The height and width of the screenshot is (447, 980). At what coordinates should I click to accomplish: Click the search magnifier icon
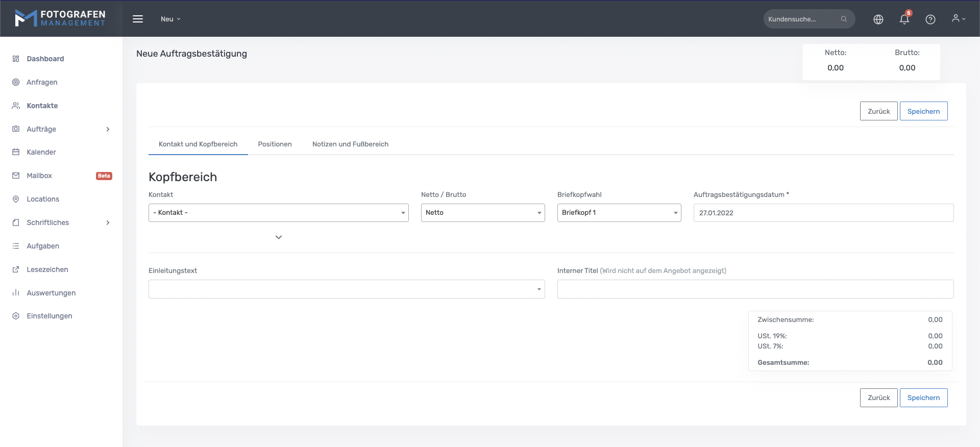844,19
